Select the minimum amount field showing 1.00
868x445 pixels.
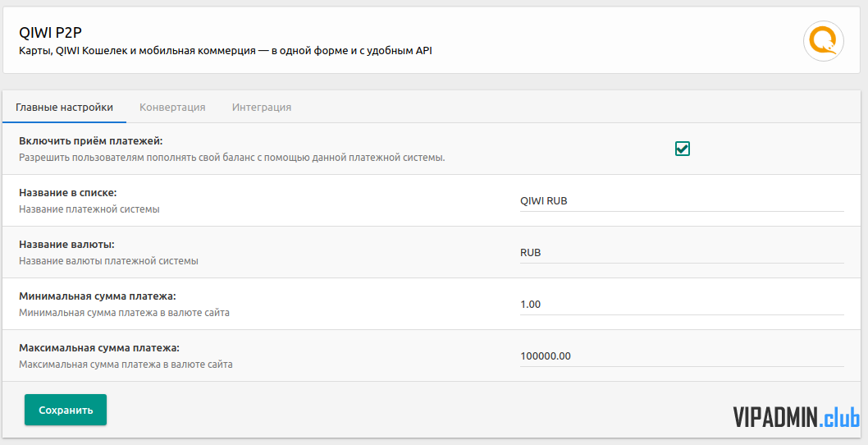tap(682, 305)
